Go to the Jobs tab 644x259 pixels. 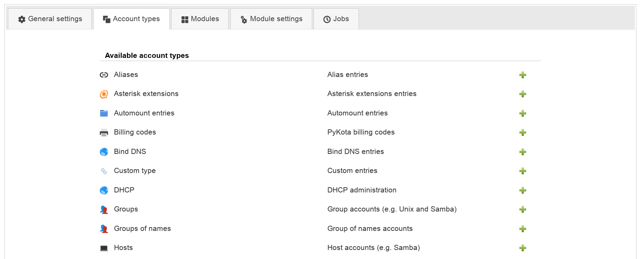(x=336, y=19)
